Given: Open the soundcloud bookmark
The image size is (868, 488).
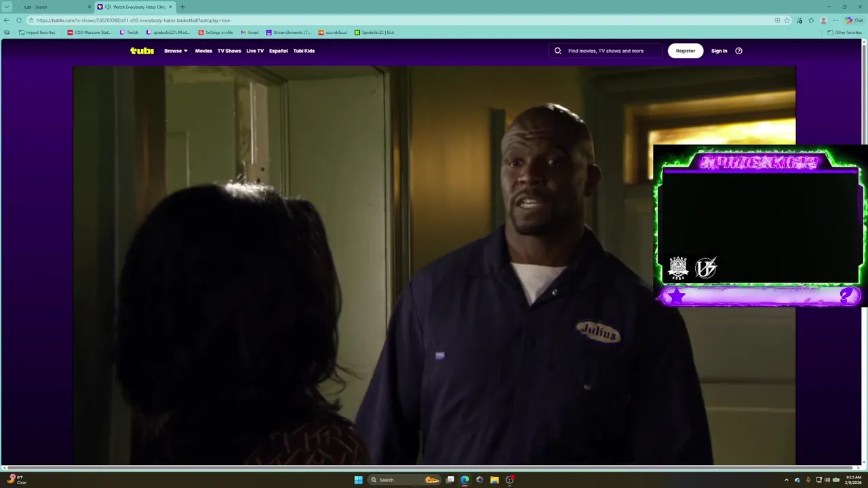Looking at the screenshot, I should 333,33.
